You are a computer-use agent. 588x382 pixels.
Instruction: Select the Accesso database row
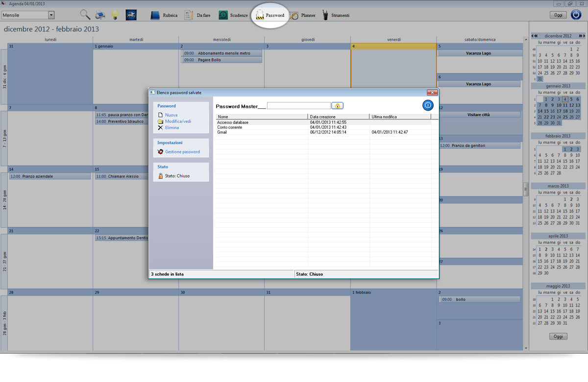point(324,122)
